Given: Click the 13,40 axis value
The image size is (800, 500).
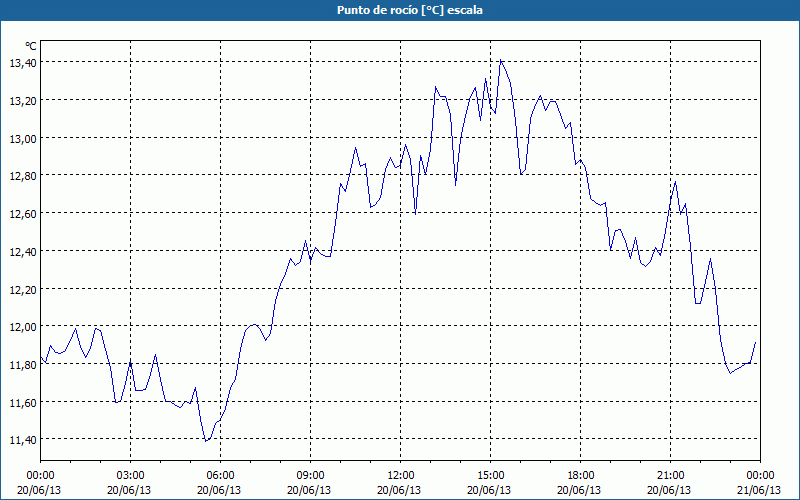Looking at the screenshot, I should pyautogui.click(x=22, y=62).
